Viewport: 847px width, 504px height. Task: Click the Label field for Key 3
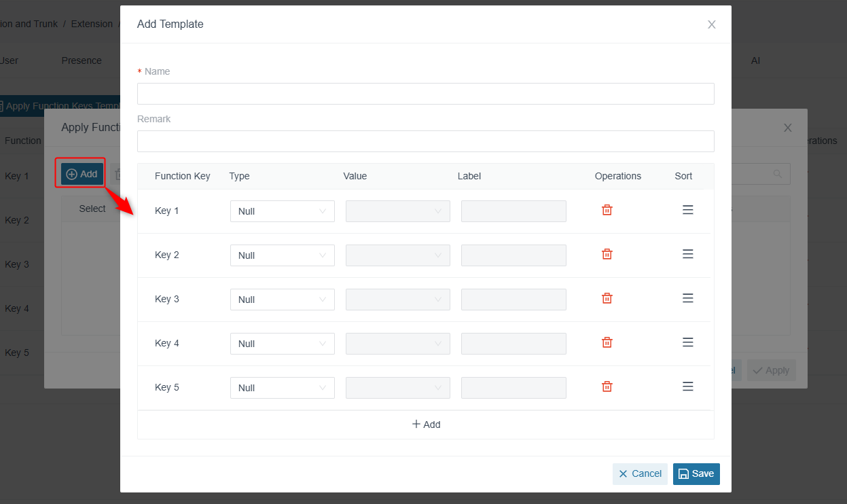tap(513, 300)
